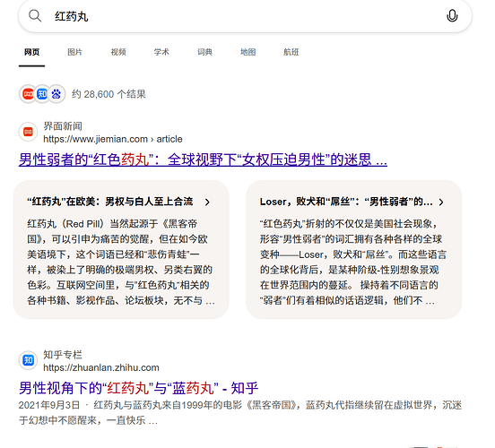Image resolution: width=495 pixels, height=448 pixels.
Task: Activate the microphone voice search icon
Action: (452, 15)
